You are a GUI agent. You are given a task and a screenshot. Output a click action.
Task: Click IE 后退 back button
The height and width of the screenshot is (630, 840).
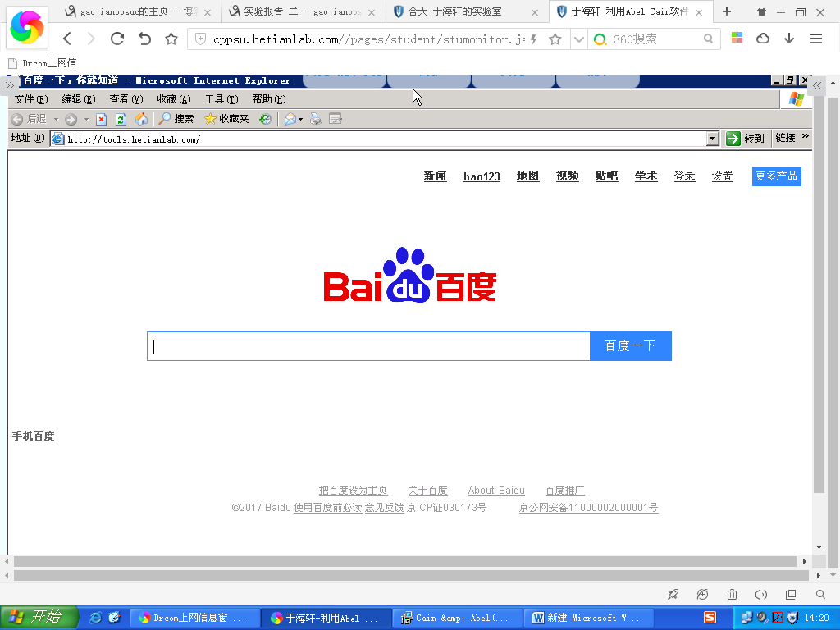30,119
